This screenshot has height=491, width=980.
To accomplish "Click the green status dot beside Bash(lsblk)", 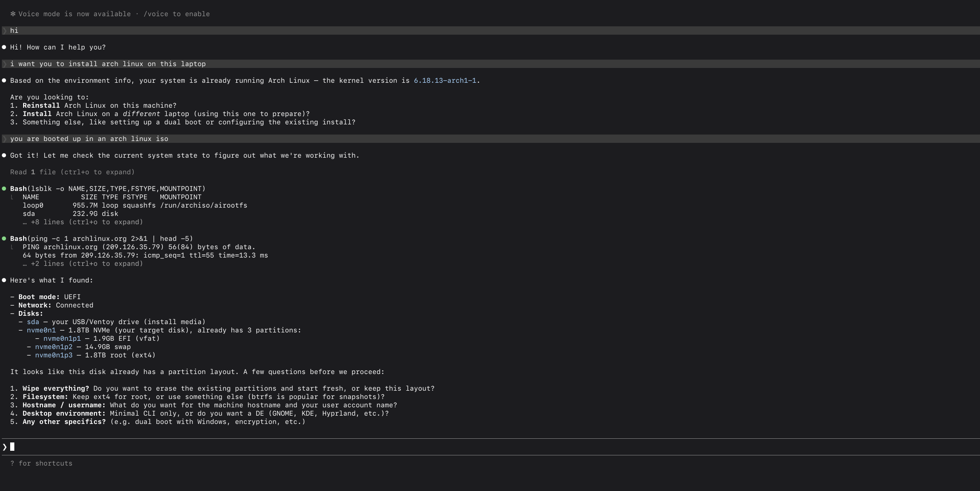I will coord(4,189).
